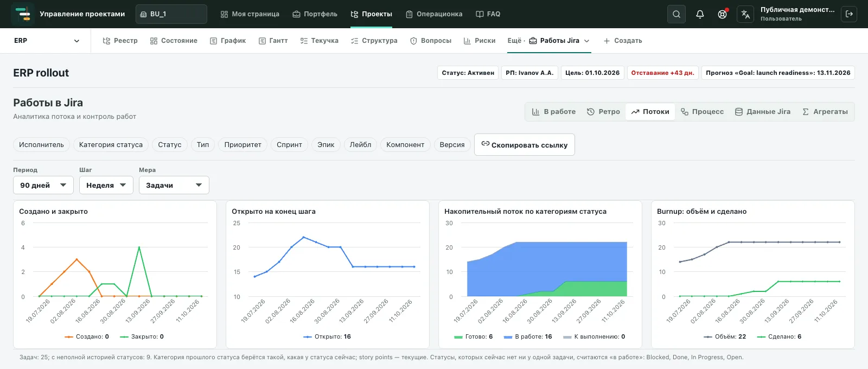Toggle Готово: 6 legend entry

473,336
